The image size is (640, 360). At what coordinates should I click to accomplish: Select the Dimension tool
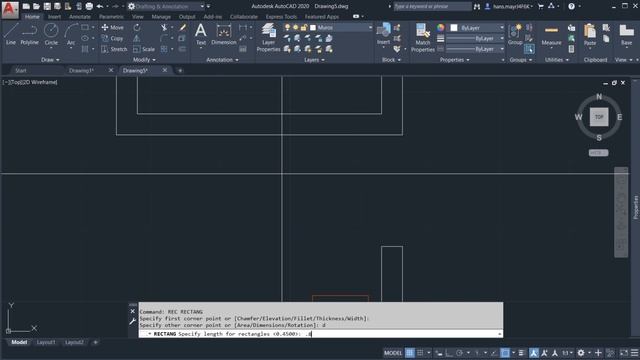click(x=224, y=34)
